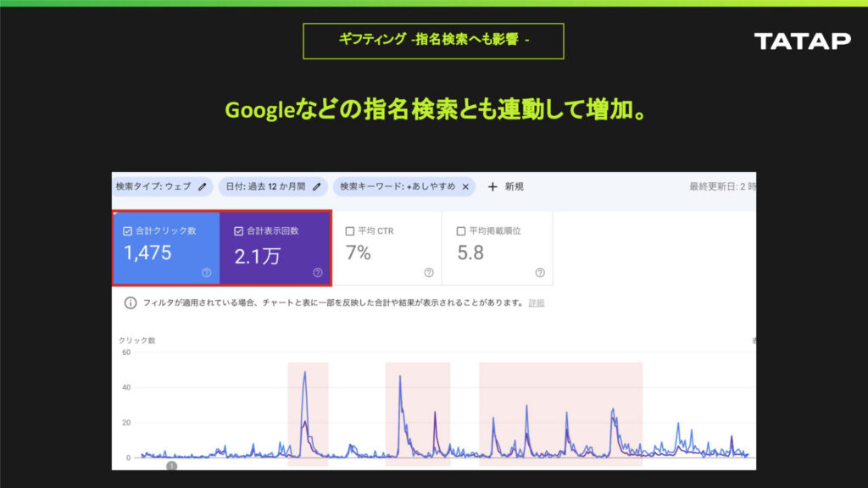Viewport: 868px width, 488px height.
Task: Open help icon on 合計クリック数 card
Action: 206,273
